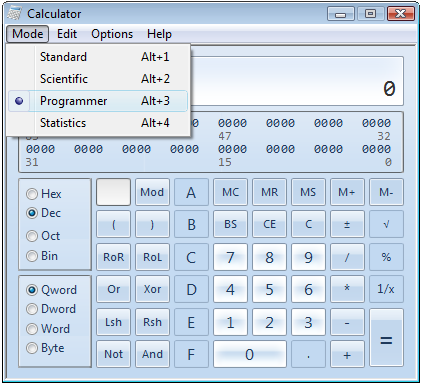Click the Not bitwise button
422x384 pixels.
pyautogui.click(x=113, y=354)
